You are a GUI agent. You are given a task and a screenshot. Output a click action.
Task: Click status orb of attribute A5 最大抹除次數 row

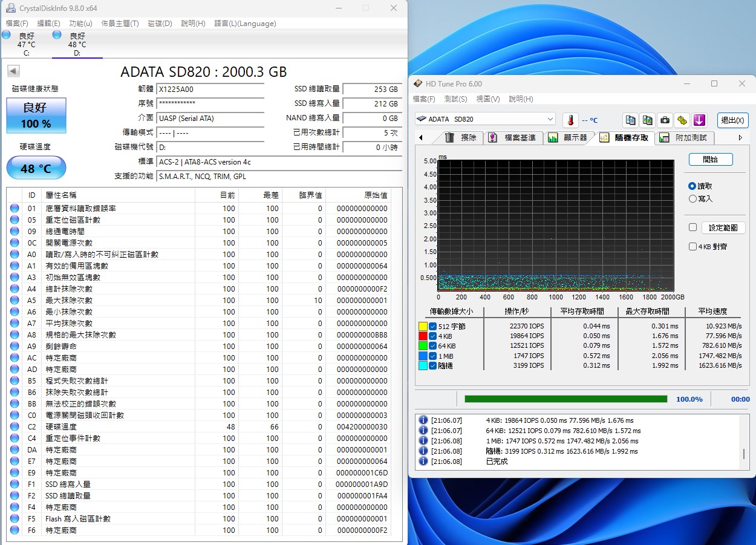click(14, 300)
